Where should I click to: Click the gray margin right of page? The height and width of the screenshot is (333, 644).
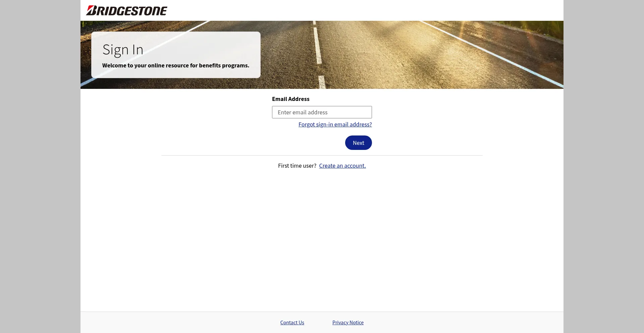click(x=604, y=168)
